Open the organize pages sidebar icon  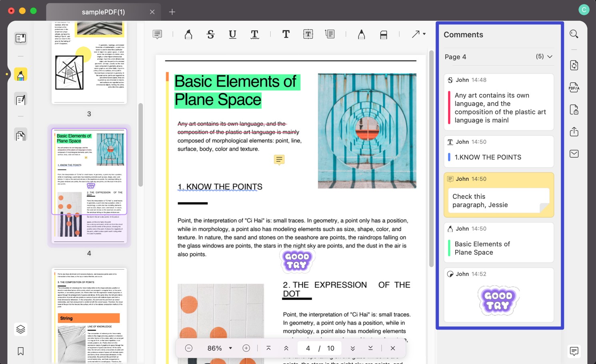20,135
